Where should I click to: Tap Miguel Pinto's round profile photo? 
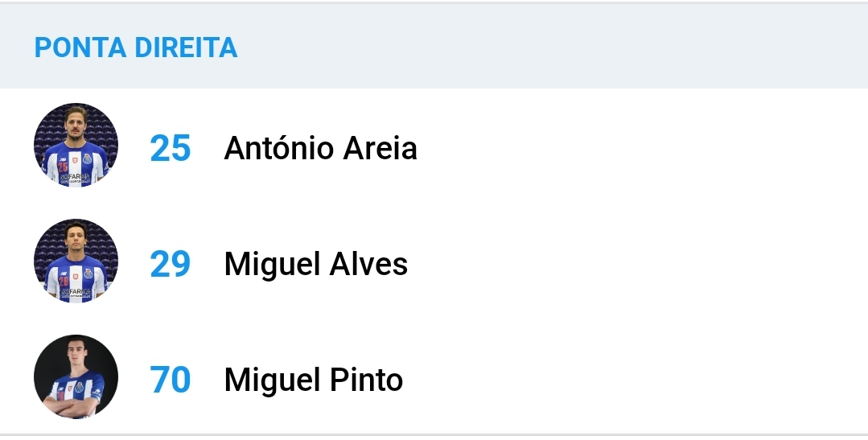tap(76, 376)
